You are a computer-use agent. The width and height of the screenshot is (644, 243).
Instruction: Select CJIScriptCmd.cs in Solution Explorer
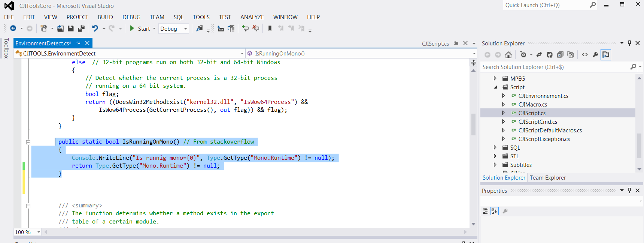(x=537, y=122)
